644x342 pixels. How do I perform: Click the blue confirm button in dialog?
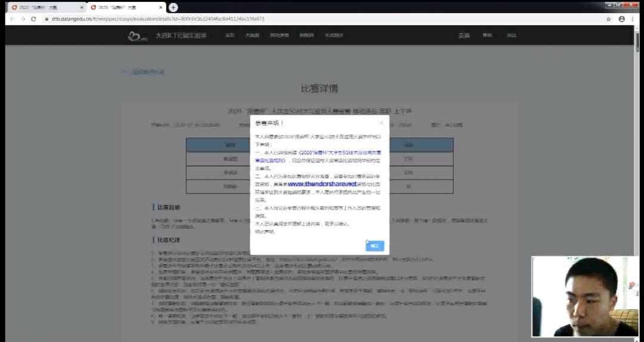click(x=374, y=245)
